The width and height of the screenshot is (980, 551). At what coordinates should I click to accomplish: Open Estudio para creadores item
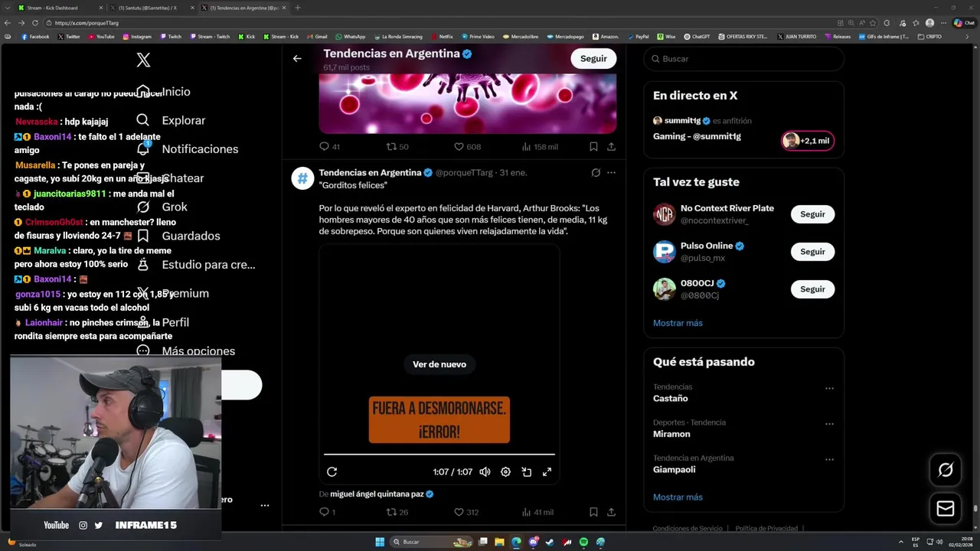click(195, 265)
